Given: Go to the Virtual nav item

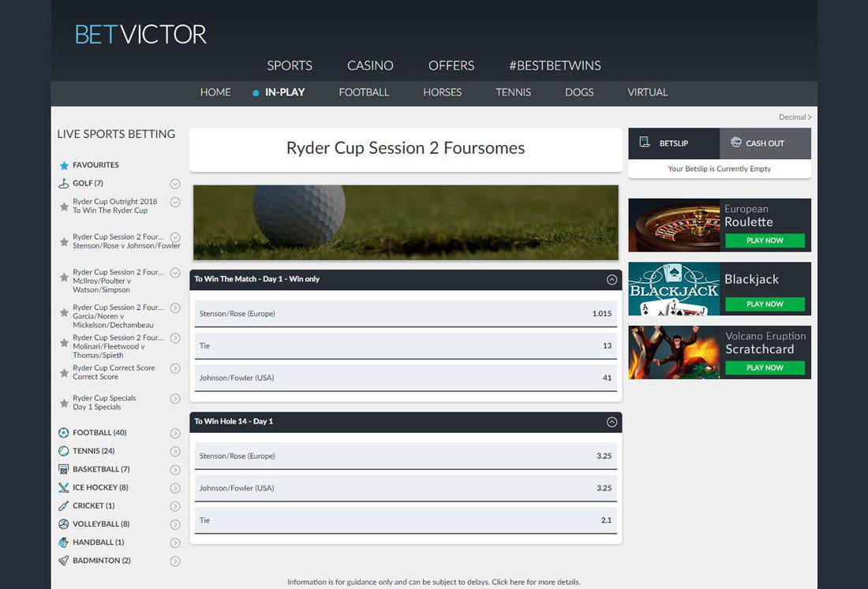Looking at the screenshot, I should tap(647, 92).
